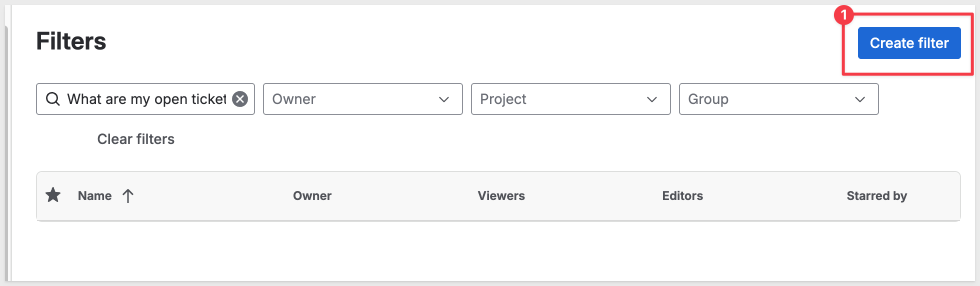Click the Clear filters link
The width and height of the screenshot is (980, 286).
click(x=135, y=139)
